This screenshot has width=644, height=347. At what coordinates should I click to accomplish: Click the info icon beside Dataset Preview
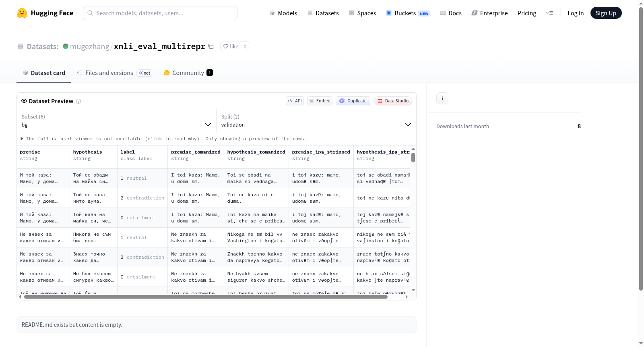[x=78, y=101]
